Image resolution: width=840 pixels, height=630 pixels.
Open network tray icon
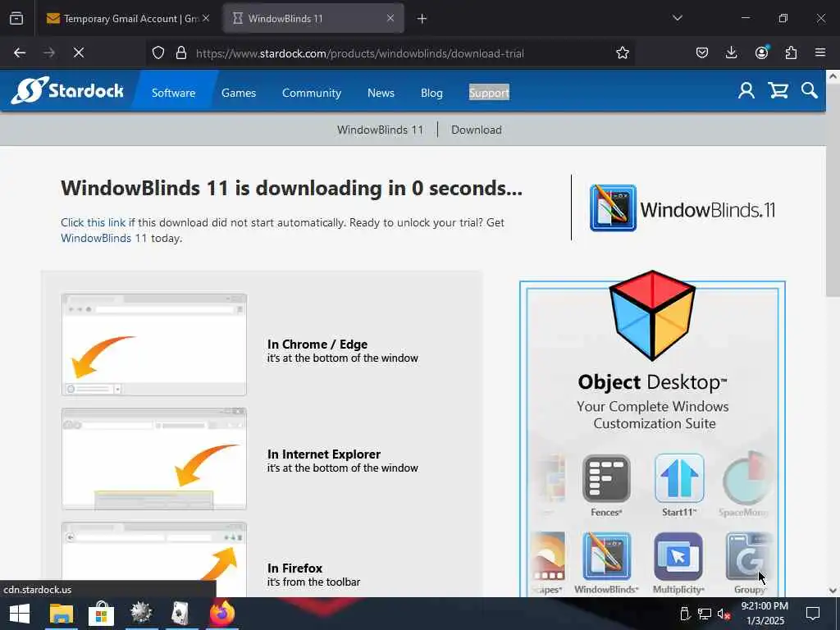pos(705,614)
